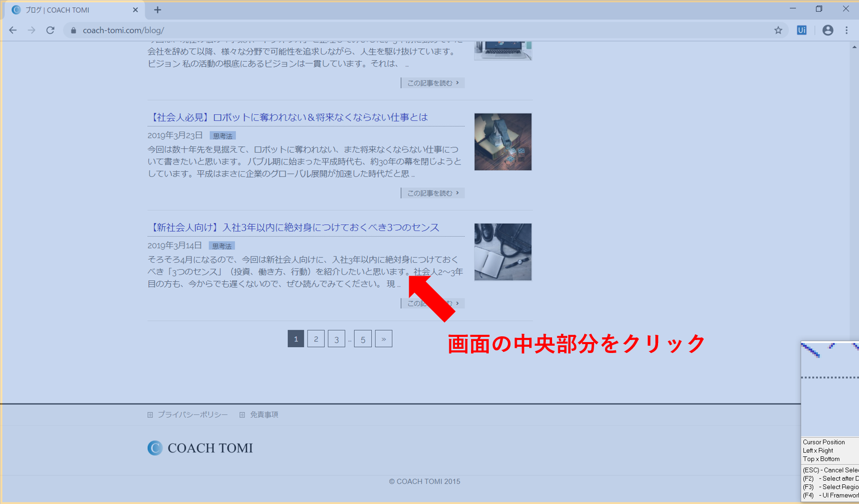The width and height of the screenshot is (859, 504).
Task: Open the Chrome profile account icon
Action: (827, 30)
